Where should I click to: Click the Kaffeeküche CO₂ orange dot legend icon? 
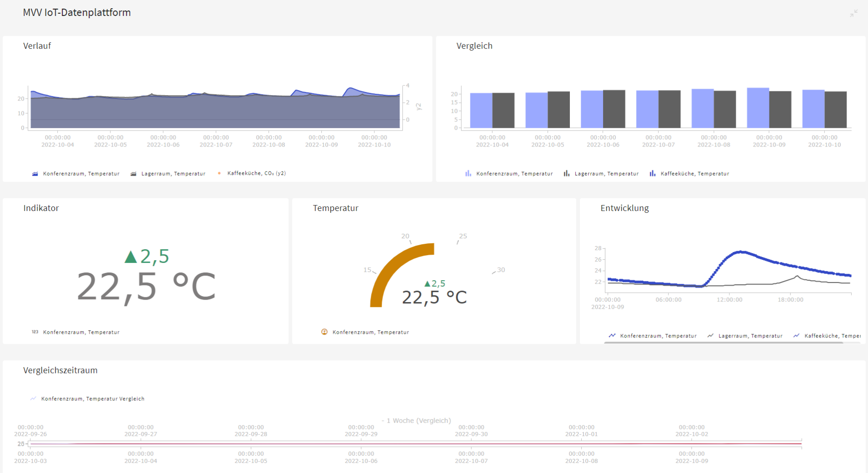tap(219, 173)
